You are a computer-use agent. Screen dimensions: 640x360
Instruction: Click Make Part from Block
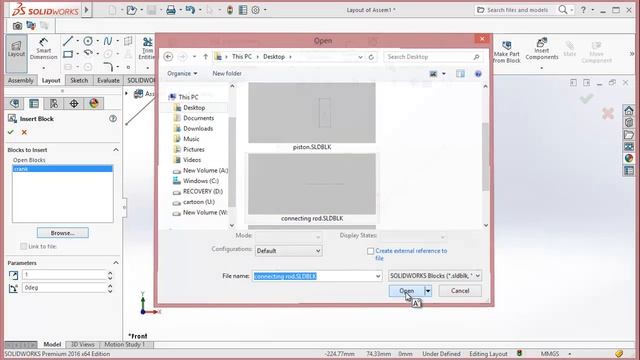click(x=507, y=52)
